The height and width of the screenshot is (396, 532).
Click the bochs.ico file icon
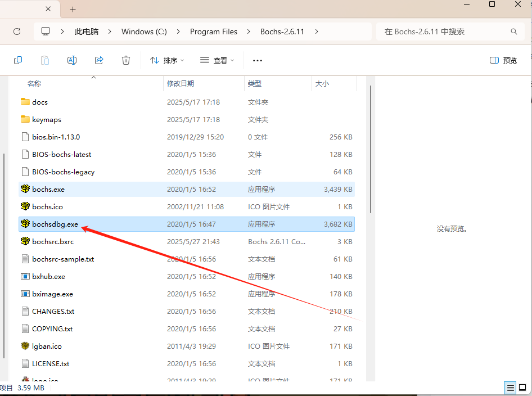tap(25, 206)
